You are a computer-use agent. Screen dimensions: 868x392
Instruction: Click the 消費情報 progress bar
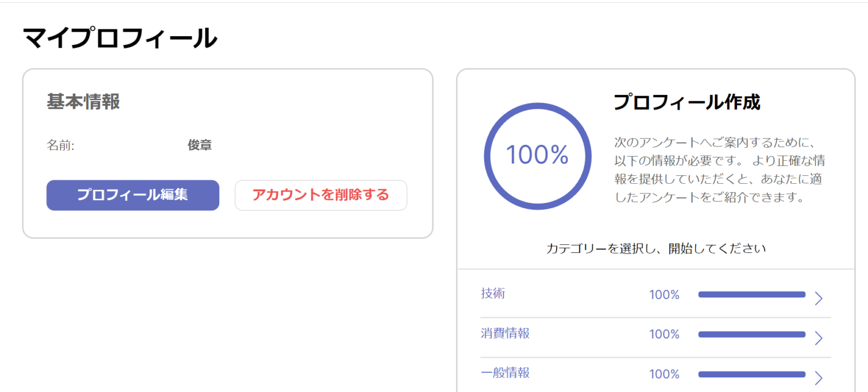point(752,334)
